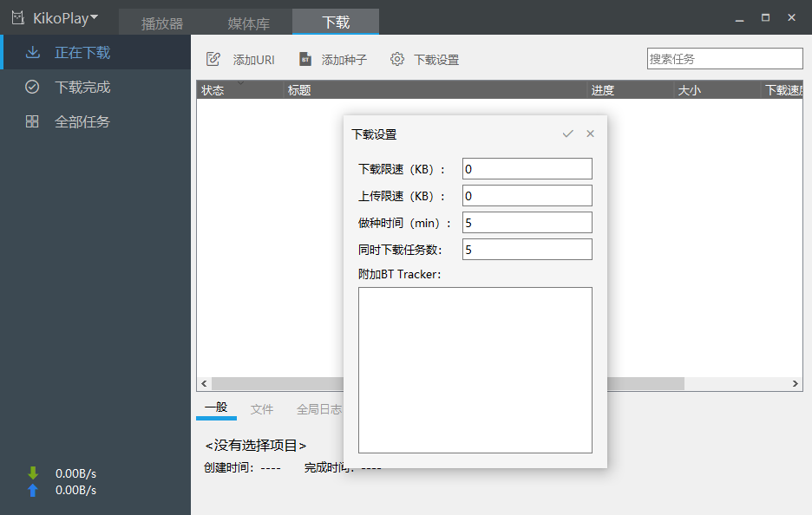812x515 pixels.
Task: Select the 一般 info tab
Action: pos(216,407)
